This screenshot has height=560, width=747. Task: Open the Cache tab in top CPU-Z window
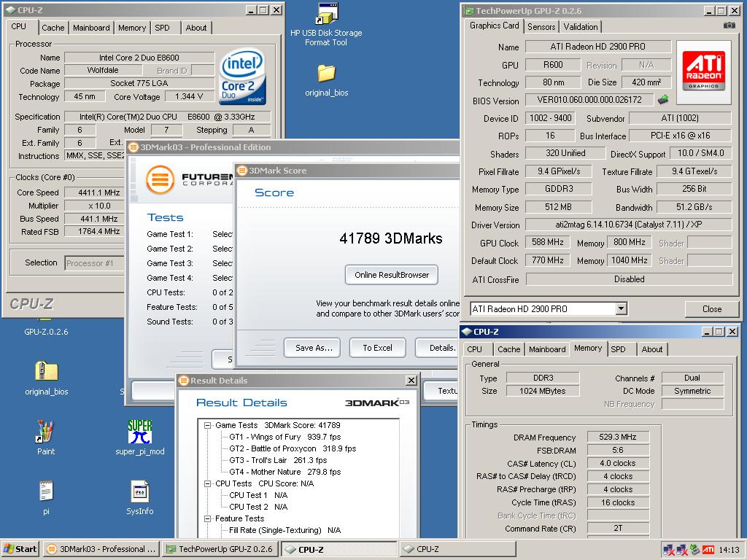[x=53, y=28]
